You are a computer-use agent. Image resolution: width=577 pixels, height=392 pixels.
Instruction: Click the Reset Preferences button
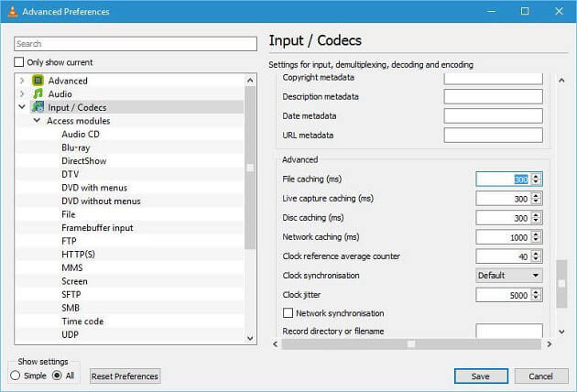pos(125,376)
